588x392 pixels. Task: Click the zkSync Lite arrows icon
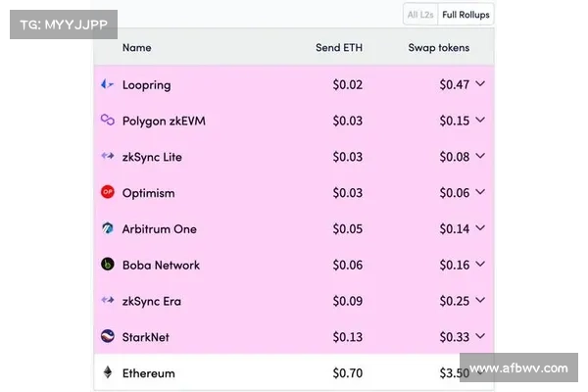[x=107, y=157]
